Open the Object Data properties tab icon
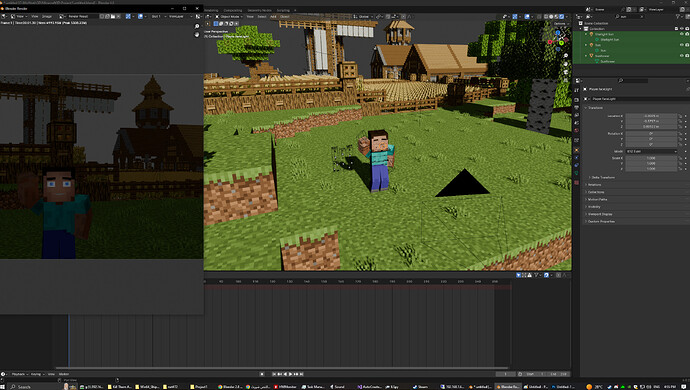Viewport: 690px width, 390px height. coord(576,173)
